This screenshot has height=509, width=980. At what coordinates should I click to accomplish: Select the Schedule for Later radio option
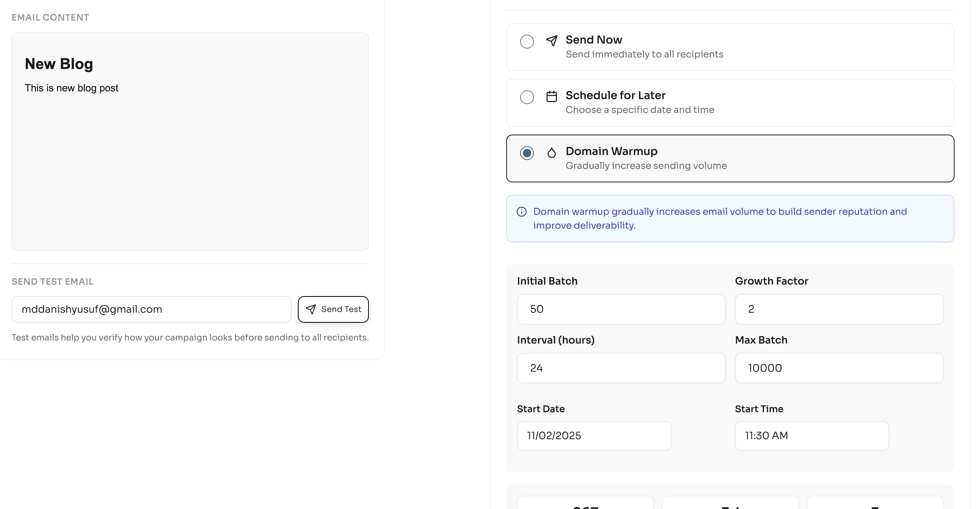point(527,97)
